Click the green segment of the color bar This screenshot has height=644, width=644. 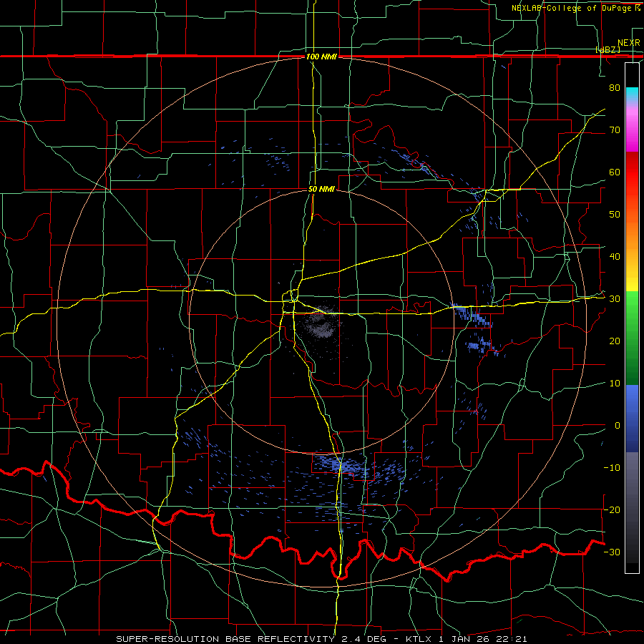click(x=632, y=338)
